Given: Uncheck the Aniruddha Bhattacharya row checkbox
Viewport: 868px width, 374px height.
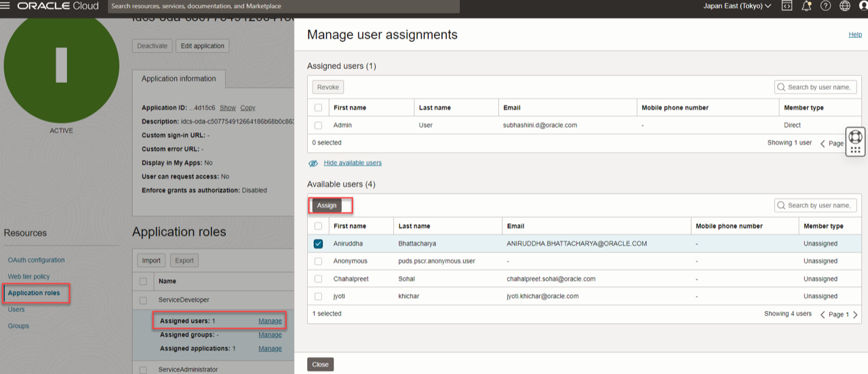Looking at the screenshot, I should [x=318, y=244].
